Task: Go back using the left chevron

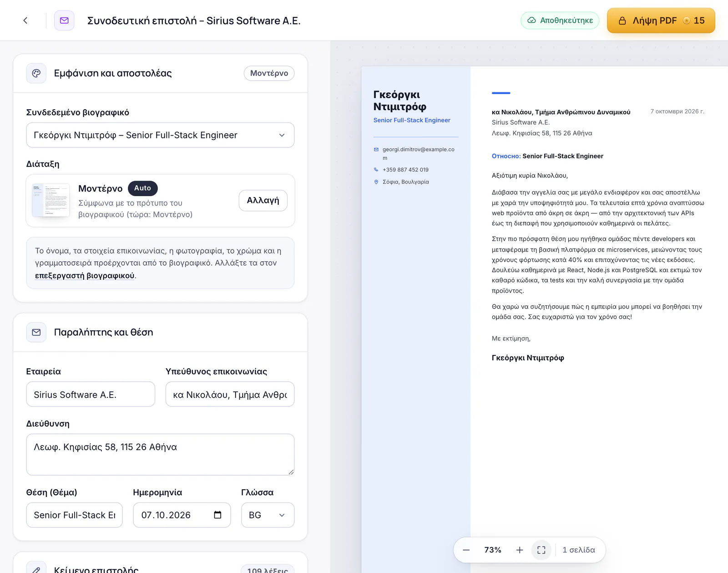Action: [x=25, y=20]
